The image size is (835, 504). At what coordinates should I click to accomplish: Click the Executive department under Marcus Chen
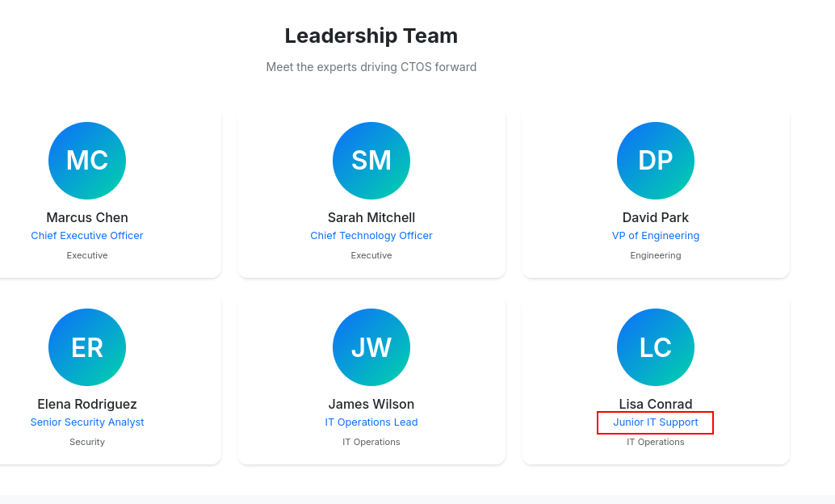[87, 255]
